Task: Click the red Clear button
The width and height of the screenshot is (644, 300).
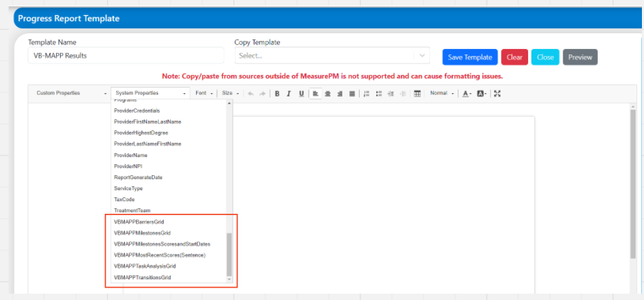Action: pos(514,57)
